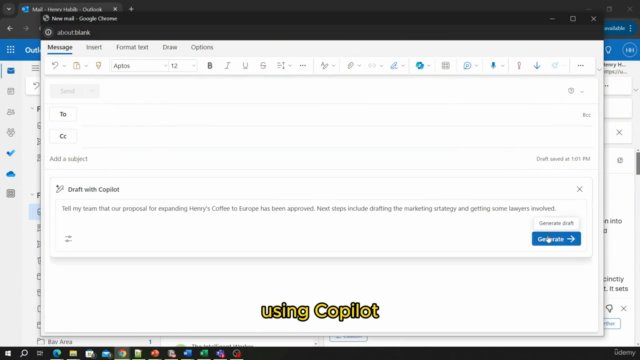Mark message as high importance
Viewport: 640px width, 360px height.
pyautogui.click(x=519, y=65)
